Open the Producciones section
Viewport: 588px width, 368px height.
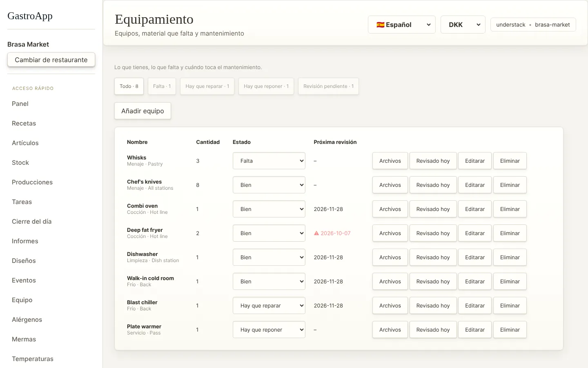(32, 182)
